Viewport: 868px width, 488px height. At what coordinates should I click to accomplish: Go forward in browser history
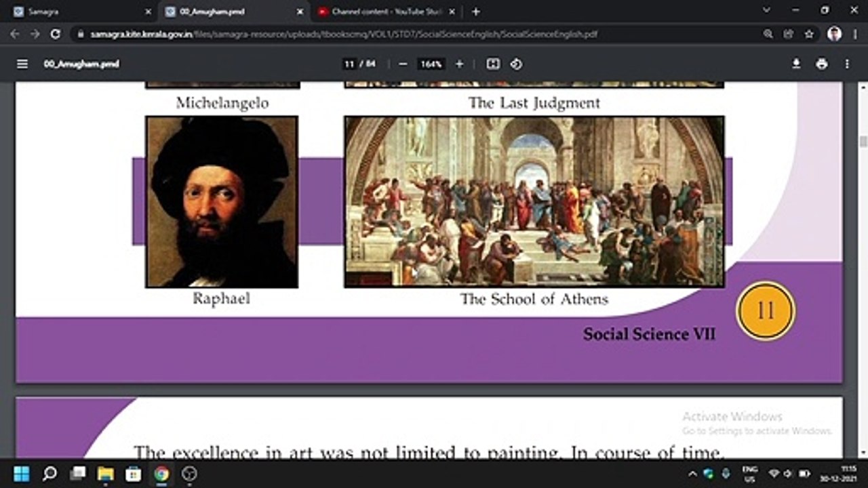35,34
